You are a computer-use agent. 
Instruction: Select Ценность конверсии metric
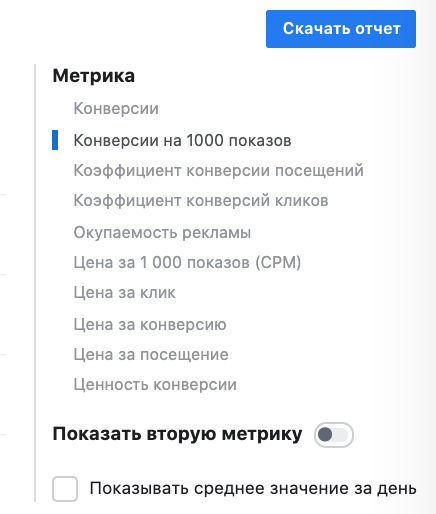[155, 384]
